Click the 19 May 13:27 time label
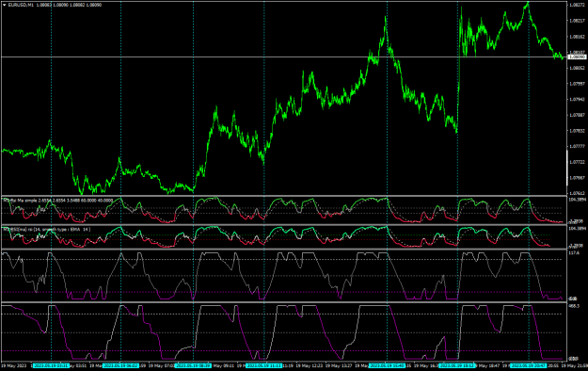This screenshot has width=588, height=371. [x=339, y=365]
